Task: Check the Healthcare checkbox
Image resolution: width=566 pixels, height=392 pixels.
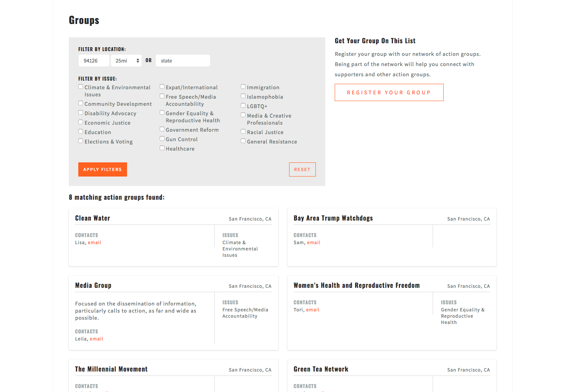Action: (162, 148)
